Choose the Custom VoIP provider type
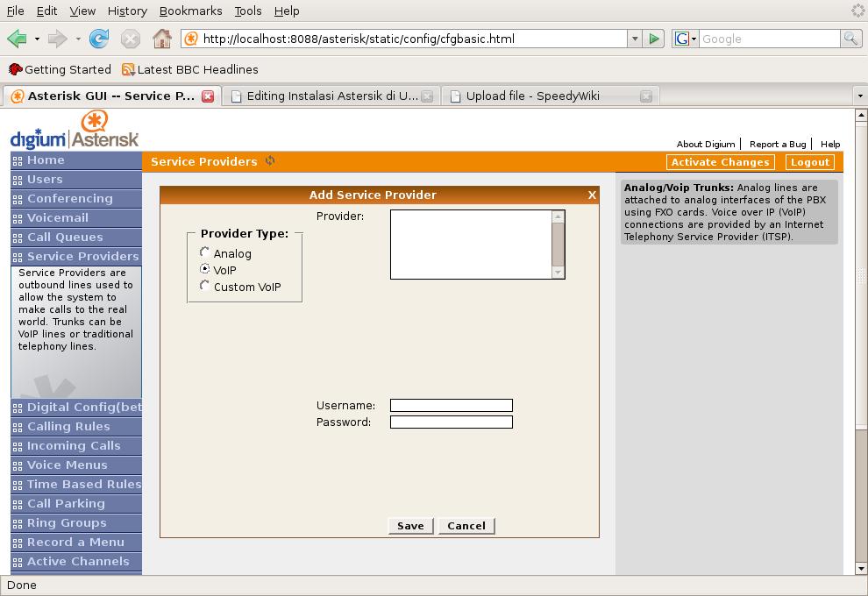The width and height of the screenshot is (868, 596). click(x=205, y=286)
